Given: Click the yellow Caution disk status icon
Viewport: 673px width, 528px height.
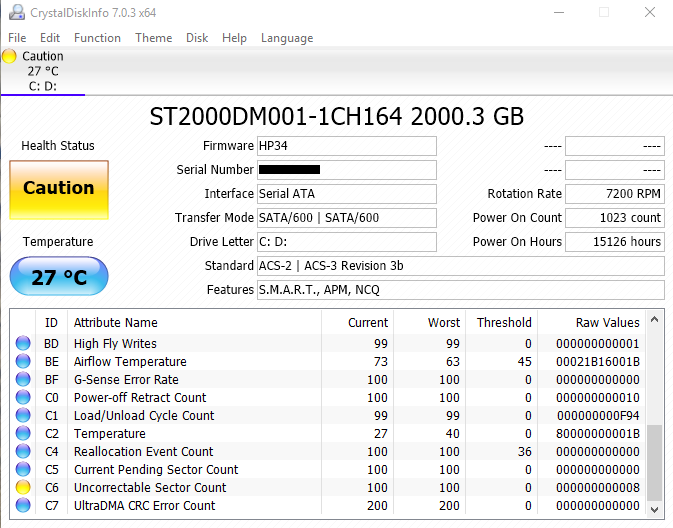Looking at the screenshot, I should click(9, 56).
